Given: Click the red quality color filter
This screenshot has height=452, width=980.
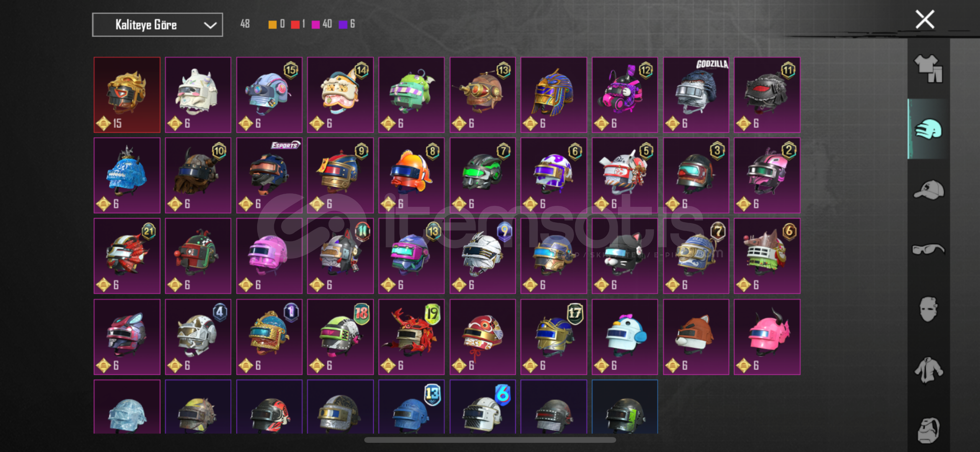Looking at the screenshot, I should pyautogui.click(x=295, y=24).
